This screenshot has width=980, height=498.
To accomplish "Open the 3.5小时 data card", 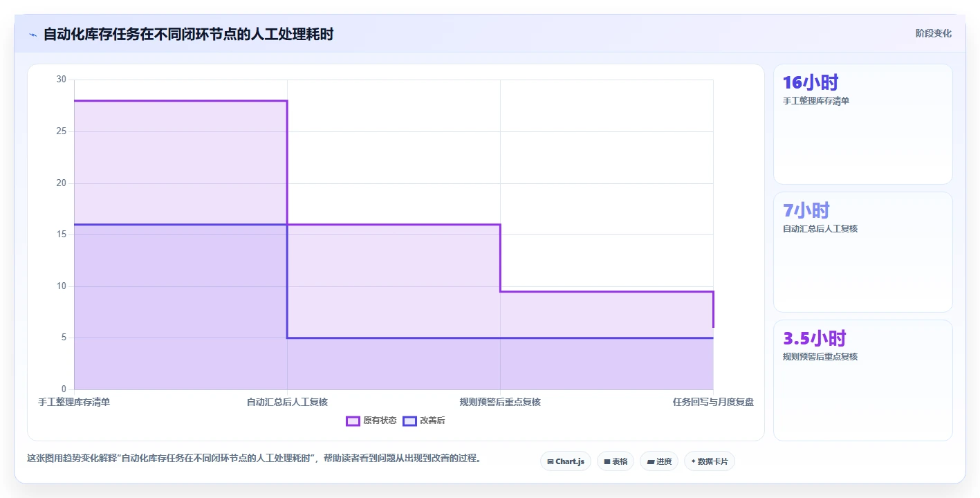I will [862, 380].
